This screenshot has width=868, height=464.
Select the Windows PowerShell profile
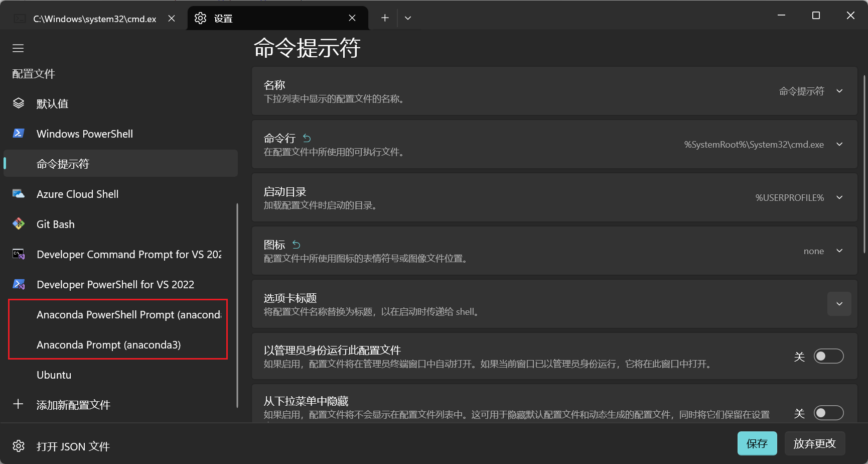click(120, 134)
